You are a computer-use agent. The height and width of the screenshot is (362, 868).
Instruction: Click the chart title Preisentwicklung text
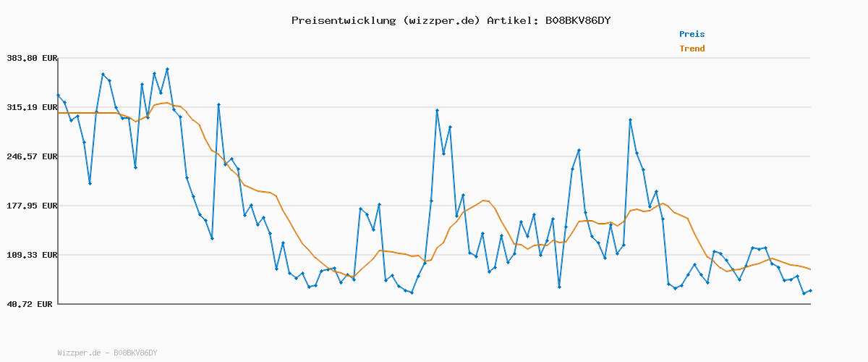pos(343,20)
